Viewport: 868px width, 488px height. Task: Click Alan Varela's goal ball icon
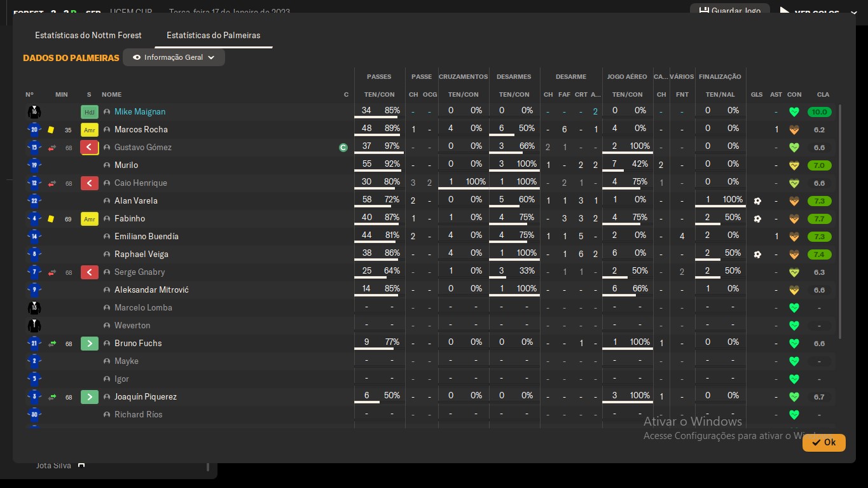tap(757, 201)
